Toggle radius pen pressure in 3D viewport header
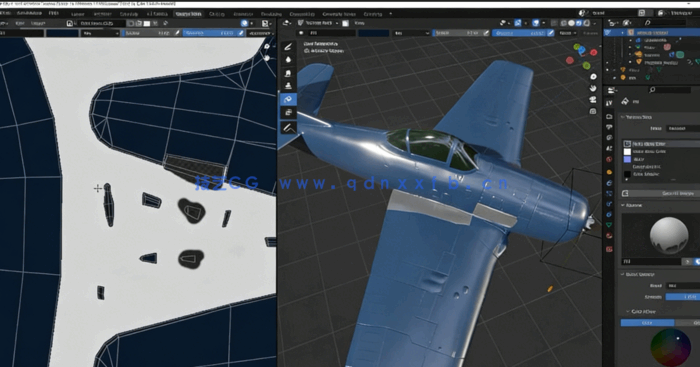 pos(487,33)
